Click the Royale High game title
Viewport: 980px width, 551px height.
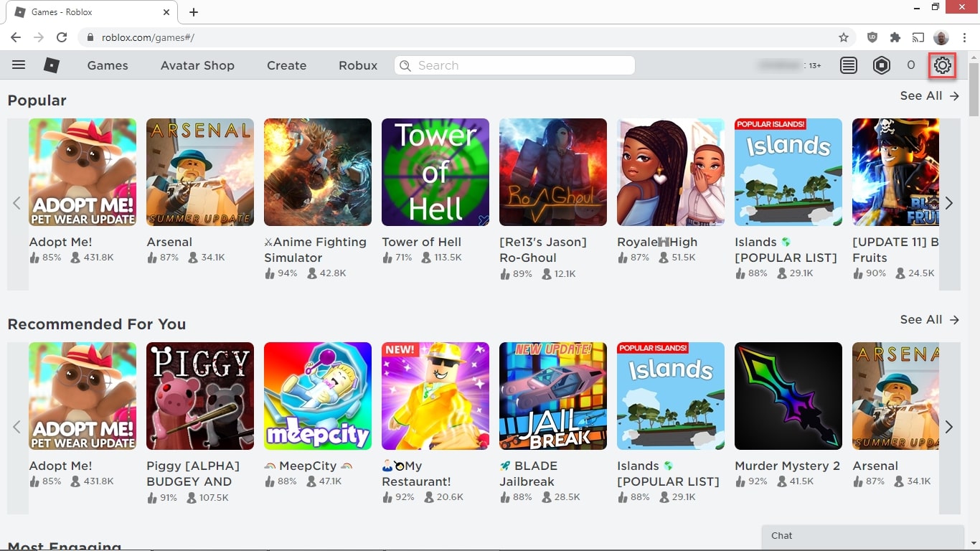point(657,242)
